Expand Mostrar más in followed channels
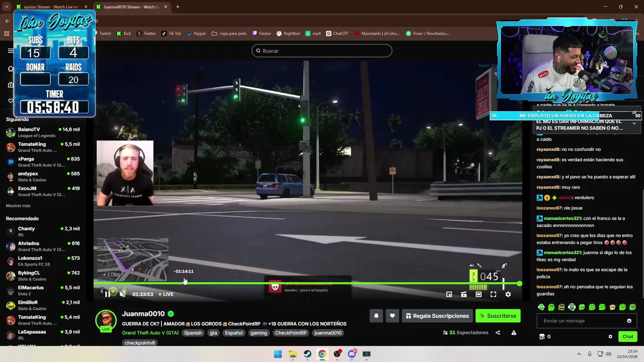Viewport: 644px width, 362px height. pyautogui.click(x=18, y=206)
